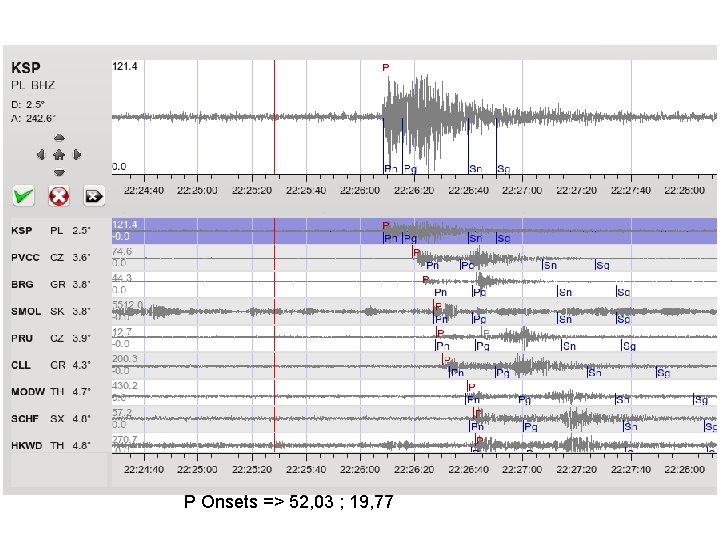
Task: Click the Sn marker on SMOL trace
Action: [565, 319]
